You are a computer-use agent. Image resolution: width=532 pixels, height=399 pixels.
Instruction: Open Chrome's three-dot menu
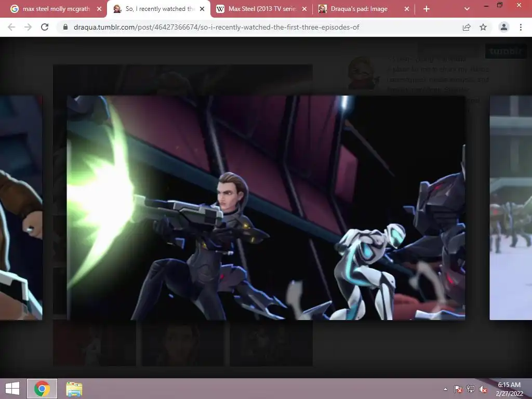click(x=521, y=27)
